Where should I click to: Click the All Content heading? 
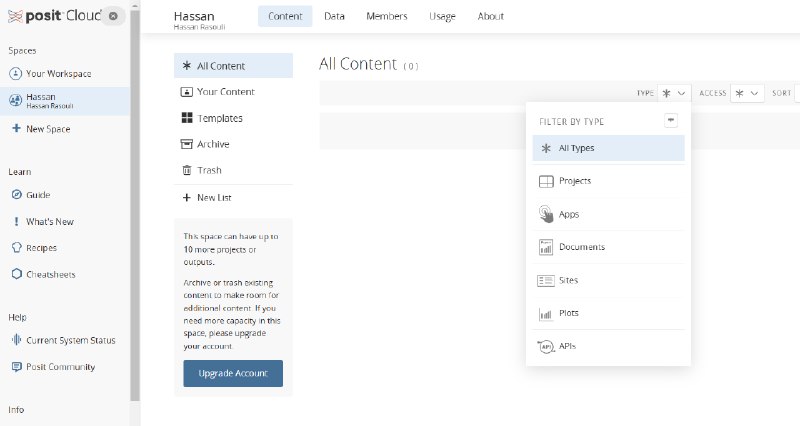358,64
